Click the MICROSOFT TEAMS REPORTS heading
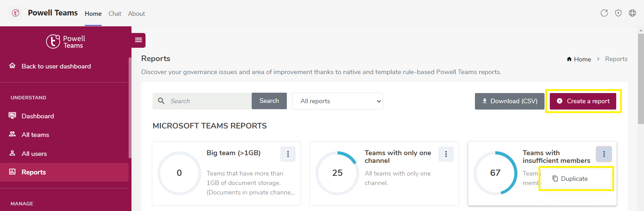 [210, 126]
